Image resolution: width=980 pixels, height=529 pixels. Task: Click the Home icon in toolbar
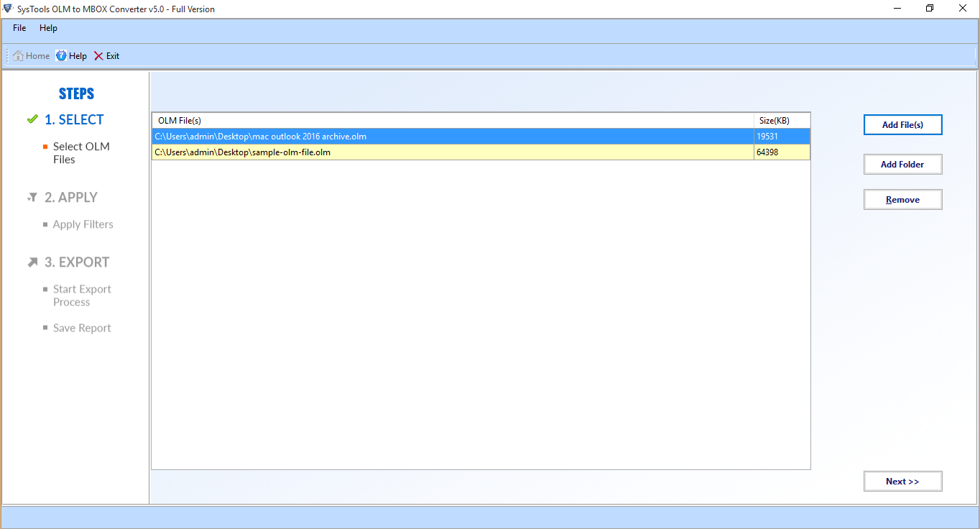(18, 56)
